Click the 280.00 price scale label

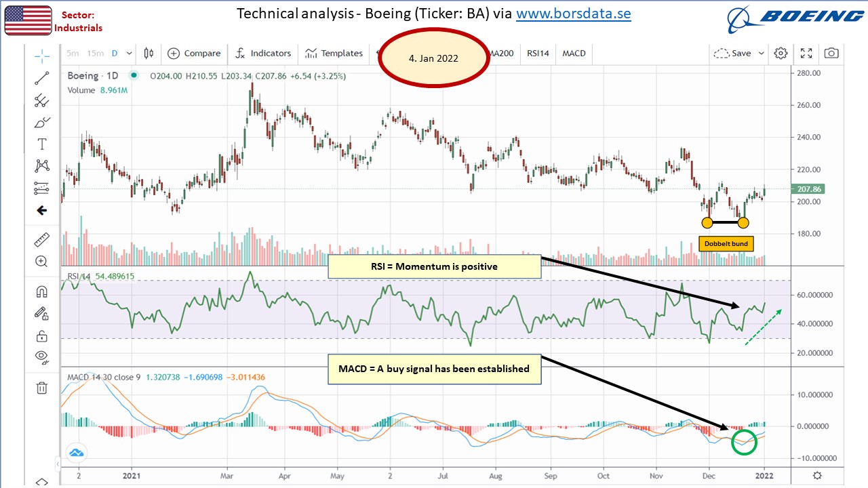(808, 73)
